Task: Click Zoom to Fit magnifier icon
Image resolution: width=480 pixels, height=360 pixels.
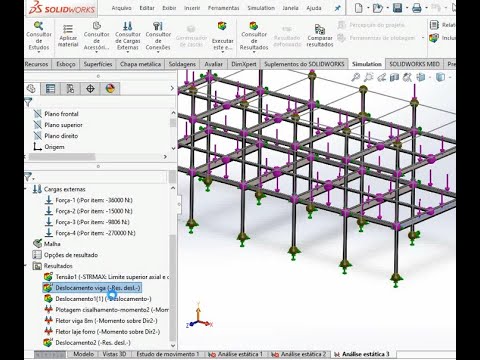Action: click(356, 77)
